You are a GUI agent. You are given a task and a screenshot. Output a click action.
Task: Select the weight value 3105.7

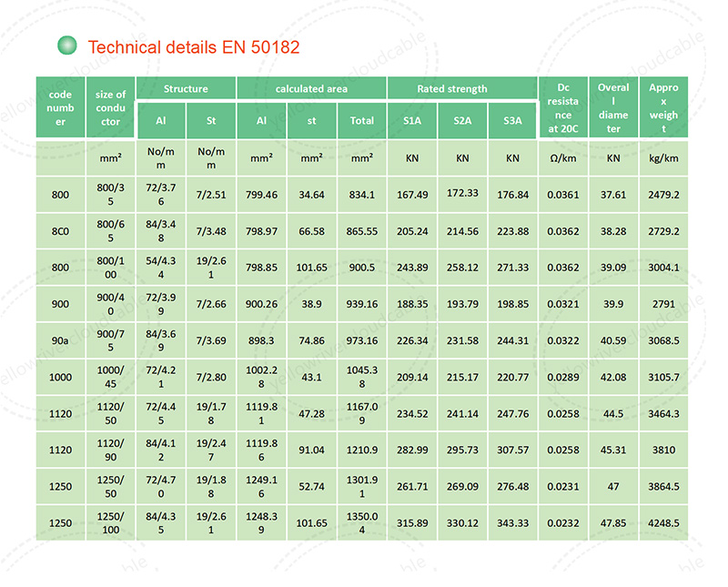click(x=664, y=377)
